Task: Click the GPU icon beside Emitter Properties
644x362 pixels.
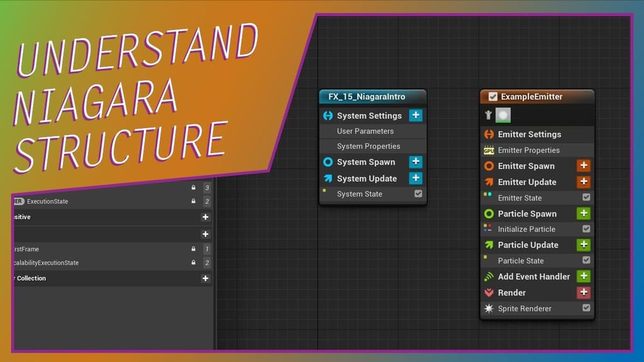Action: [489, 150]
